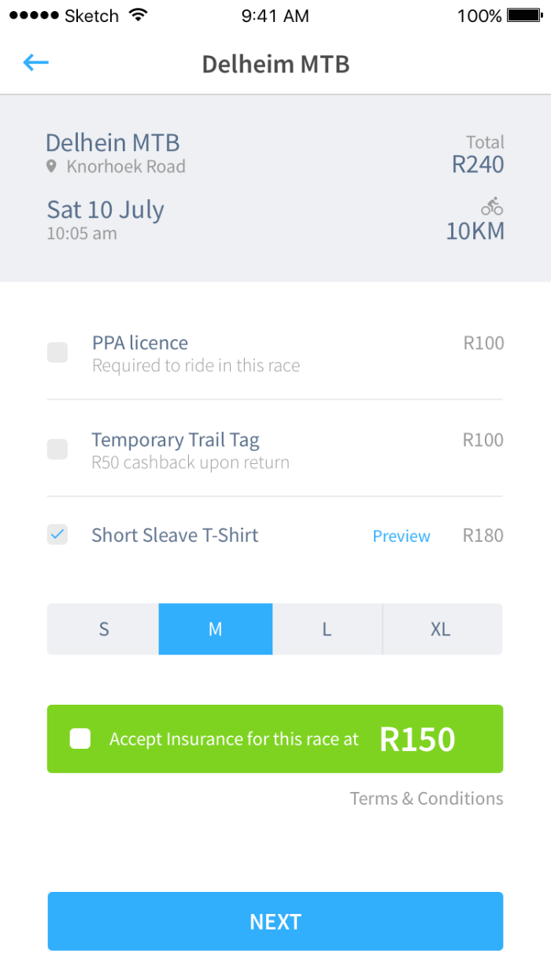The width and height of the screenshot is (551, 980).
Task: Select size M
Action: [216, 629]
